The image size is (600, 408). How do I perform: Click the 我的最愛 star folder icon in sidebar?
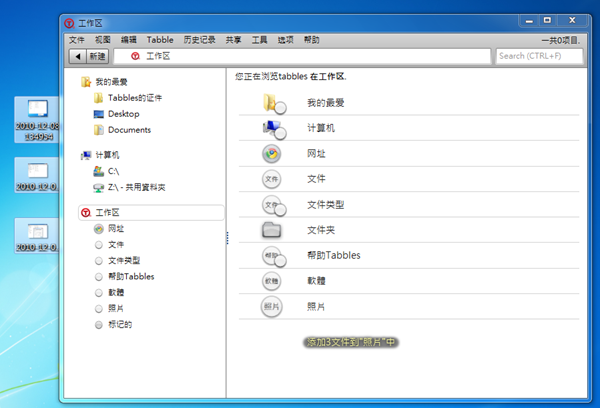tap(86, 82)
